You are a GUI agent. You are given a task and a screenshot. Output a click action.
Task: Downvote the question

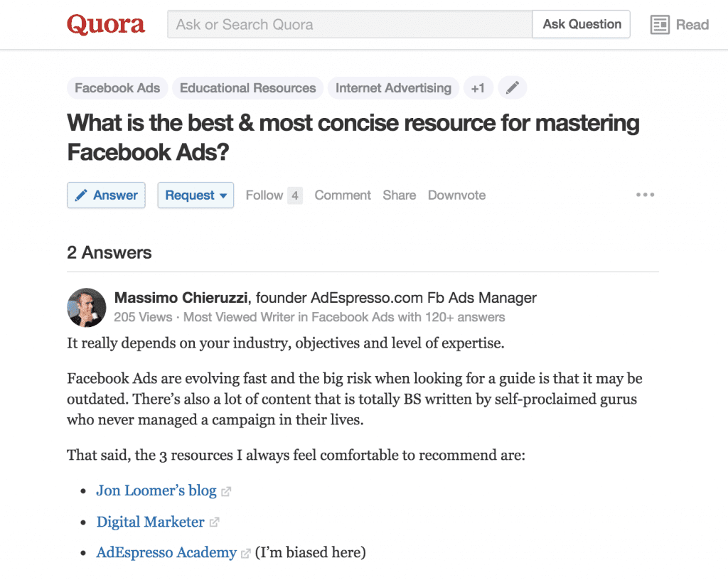click(x=457, y=195)
